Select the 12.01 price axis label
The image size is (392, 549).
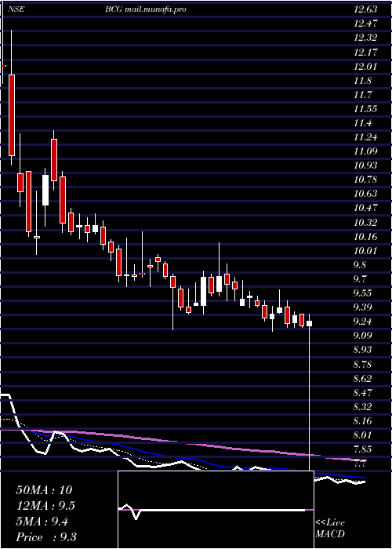point(366,66)
